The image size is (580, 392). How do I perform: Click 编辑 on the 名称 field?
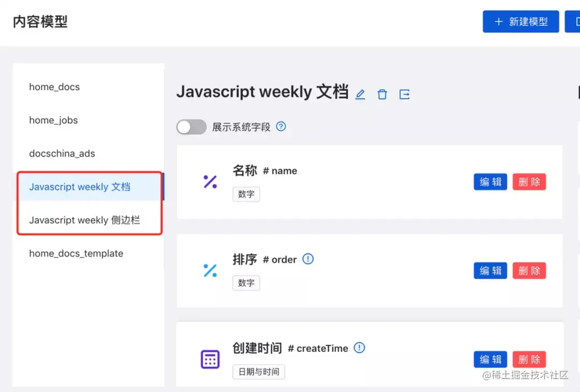coord(490,182)
